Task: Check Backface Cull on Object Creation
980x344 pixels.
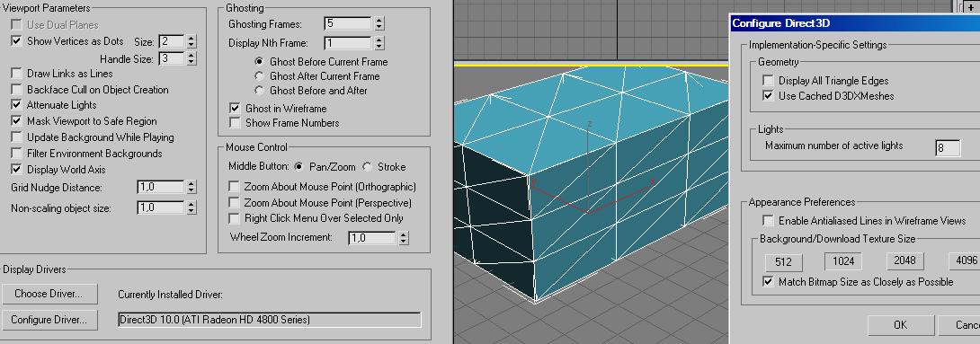Action: [x=17, y=90]
